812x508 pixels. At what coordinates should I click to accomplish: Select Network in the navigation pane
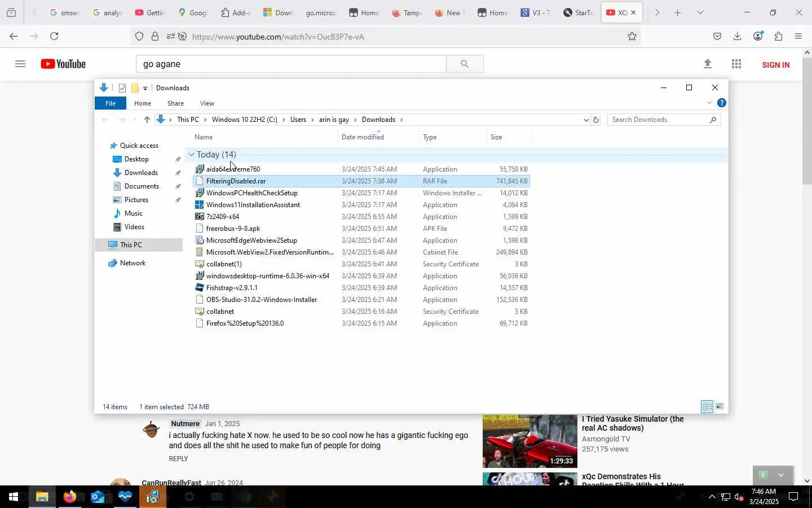pyautogui.click(x=133, y=263)
